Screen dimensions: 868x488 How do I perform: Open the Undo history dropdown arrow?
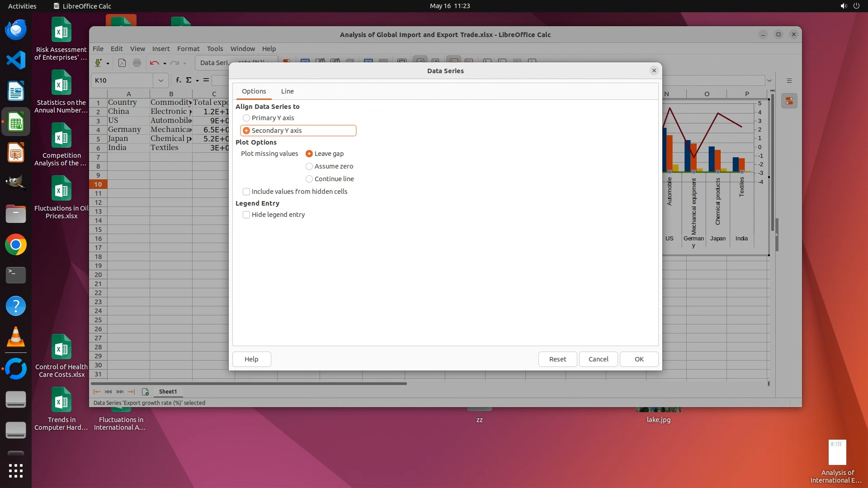click(165, 63)
